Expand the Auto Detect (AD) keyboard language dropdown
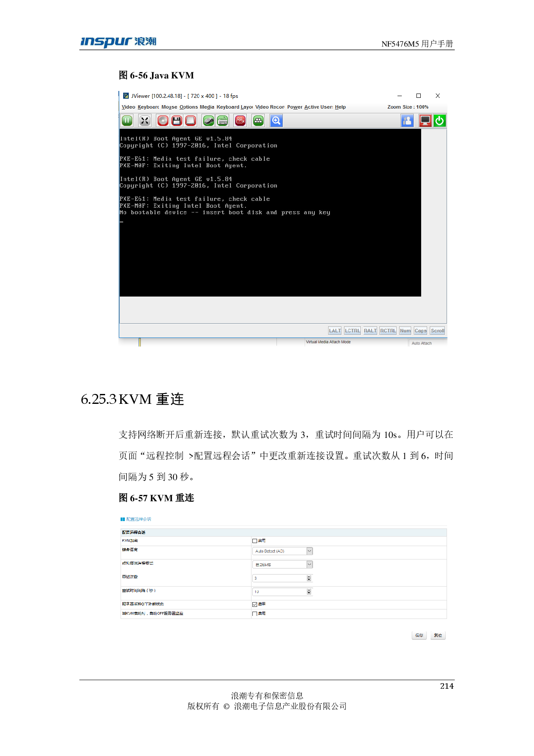Image resolution: width=534 pixels, height=756 pixels. click(x=309, y=551)
